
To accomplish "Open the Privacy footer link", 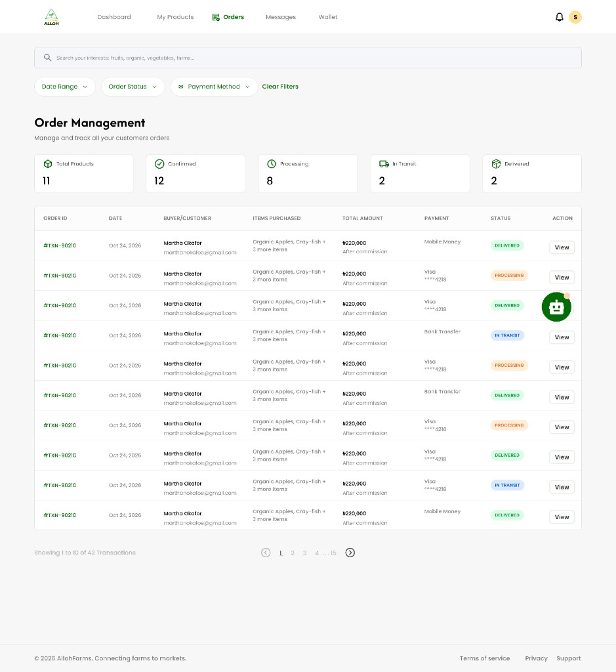I will [x=537, y=658].
